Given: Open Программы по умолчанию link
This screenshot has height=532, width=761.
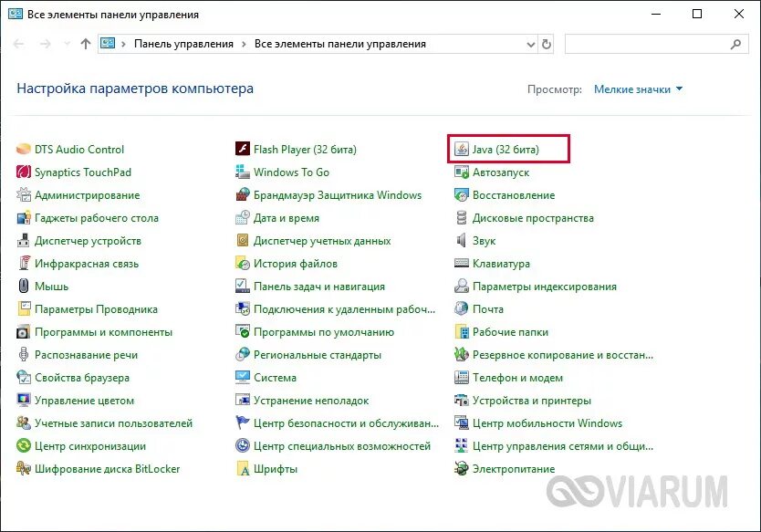Looking at the screenshot, I should [324, 332].
